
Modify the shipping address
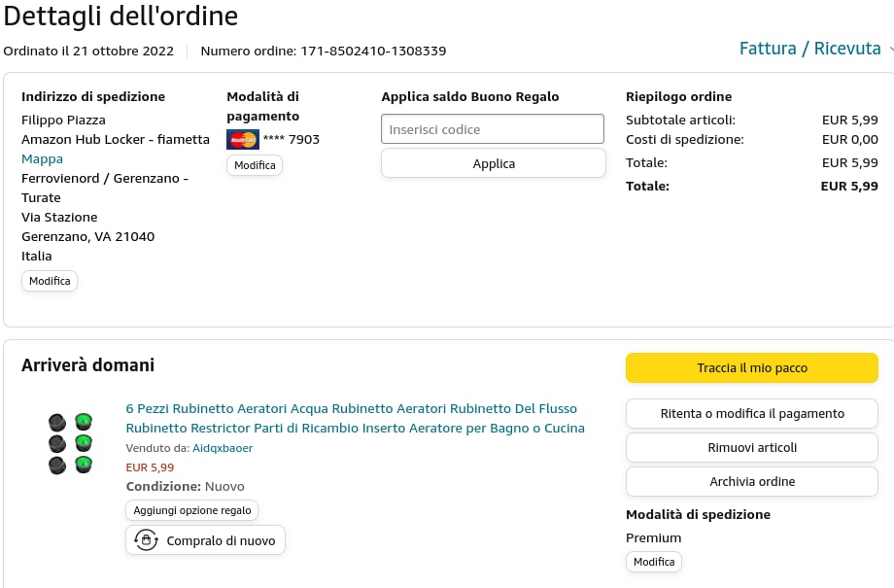[x=50, y=281]
